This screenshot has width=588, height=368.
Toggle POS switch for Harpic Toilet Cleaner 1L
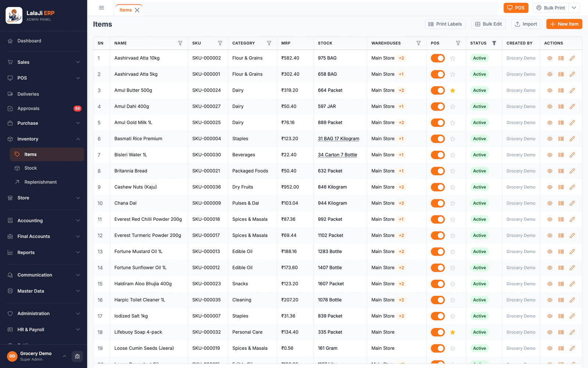438,300
